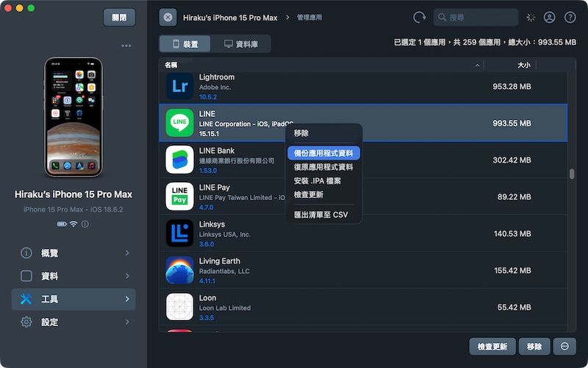Screen dimensions: 588x368
Task: Click Hiraku's iPhone 15 Pro Max breadcrumb
Action: tap(230, 18)
